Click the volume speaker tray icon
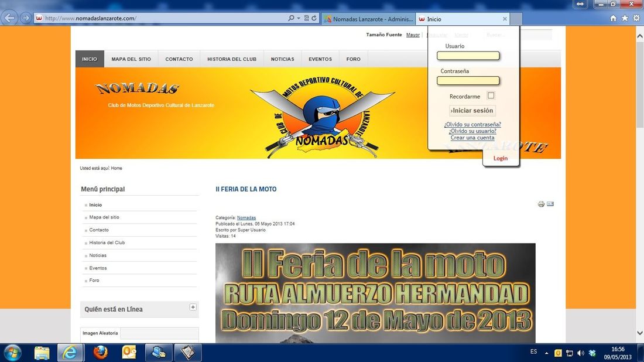 (580, 353)
